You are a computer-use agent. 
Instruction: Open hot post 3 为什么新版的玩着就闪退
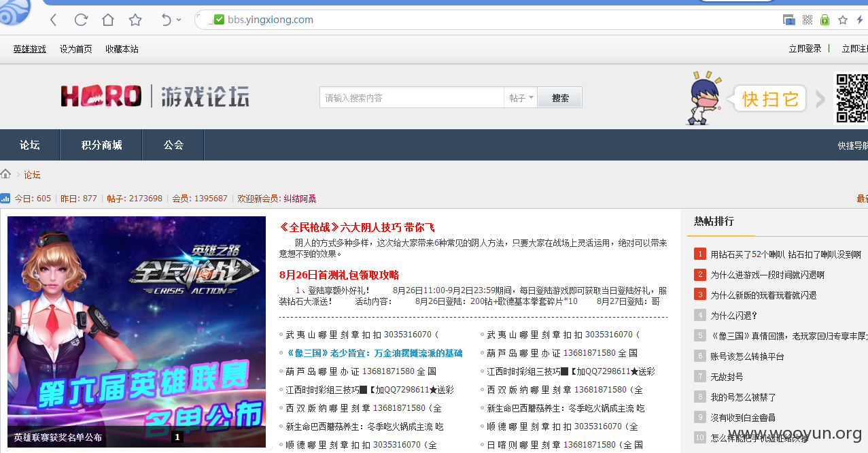pos(763,295)
